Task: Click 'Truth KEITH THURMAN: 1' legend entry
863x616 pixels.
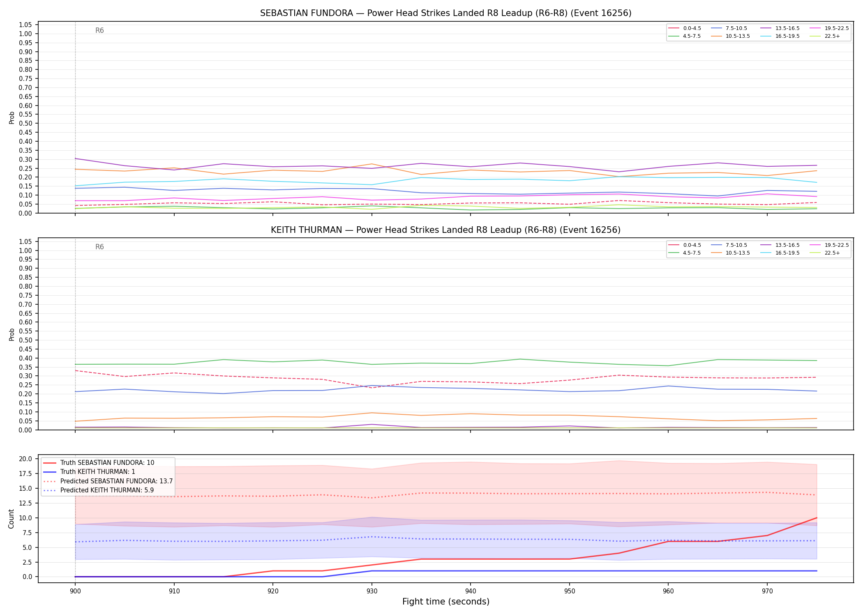Action: (89, 472)
